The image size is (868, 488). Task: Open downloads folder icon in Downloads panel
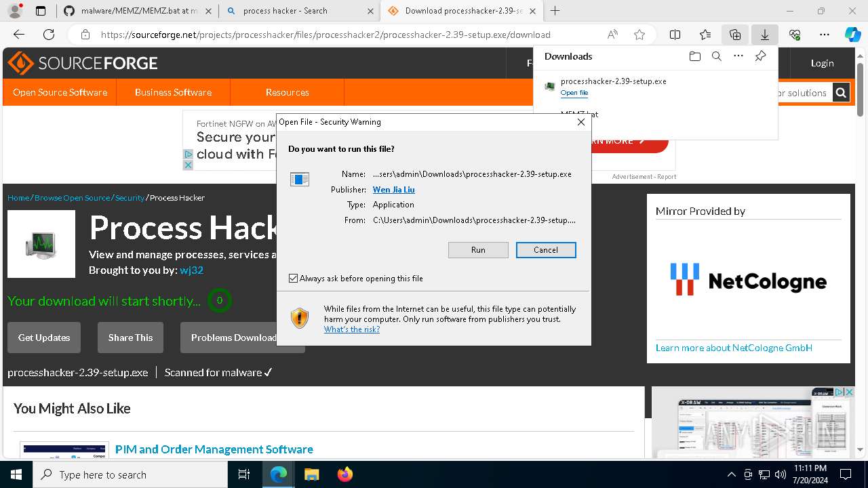694,56
